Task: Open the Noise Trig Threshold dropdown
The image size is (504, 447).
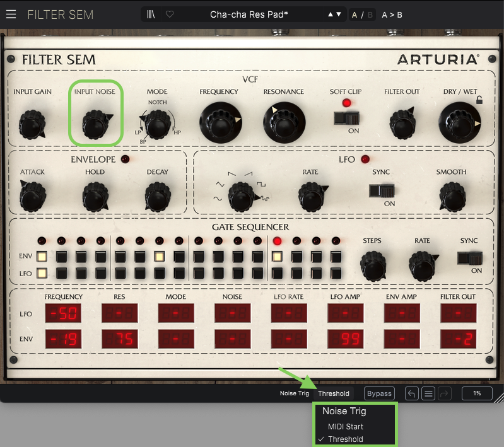Action: [x=333, y=393]
